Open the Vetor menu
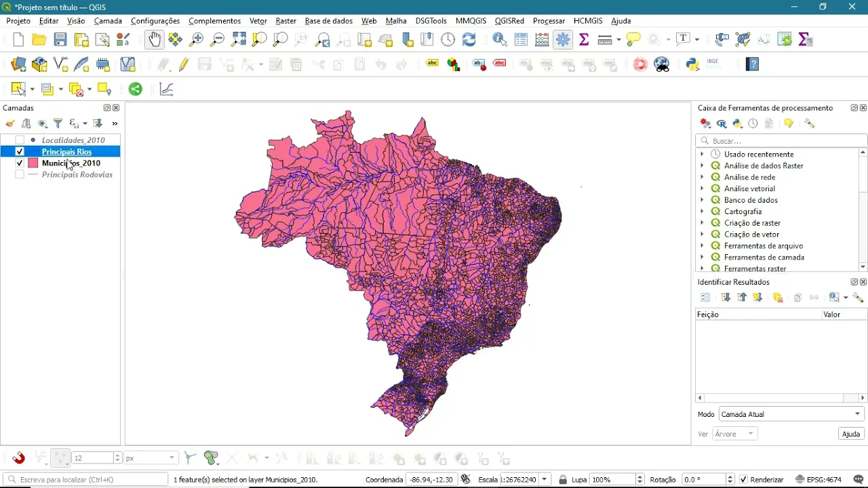Image resolution: width=868 pixels, height=488 pixels. (x=258, y=21)
